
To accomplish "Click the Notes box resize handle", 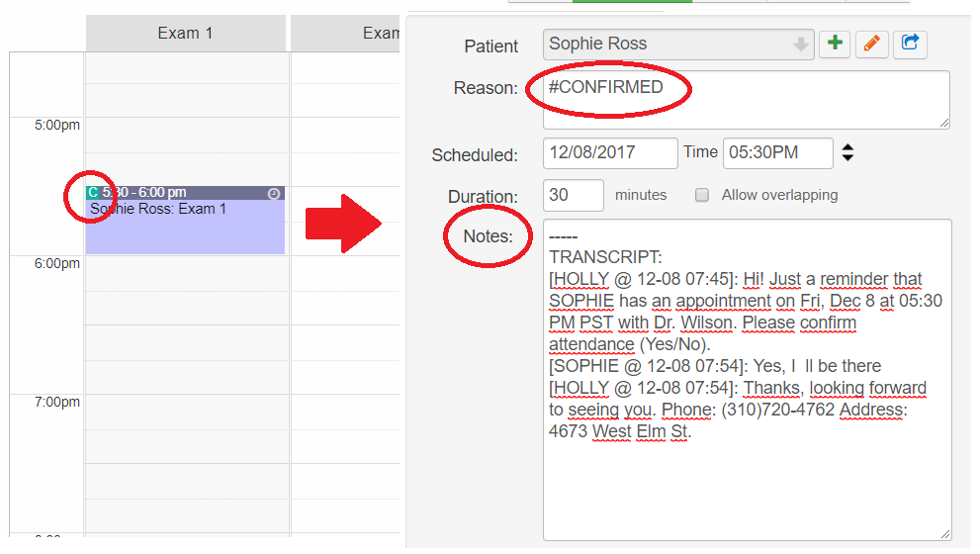I will coord(945,534).
